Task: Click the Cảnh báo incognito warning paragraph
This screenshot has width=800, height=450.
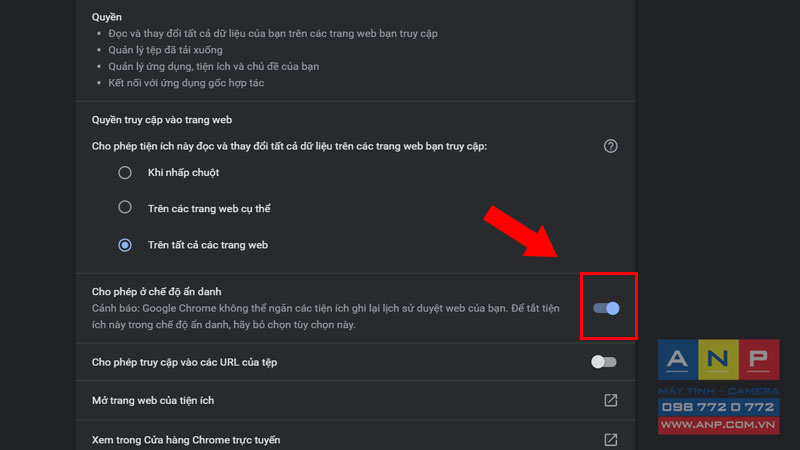Action: point(326,316)
